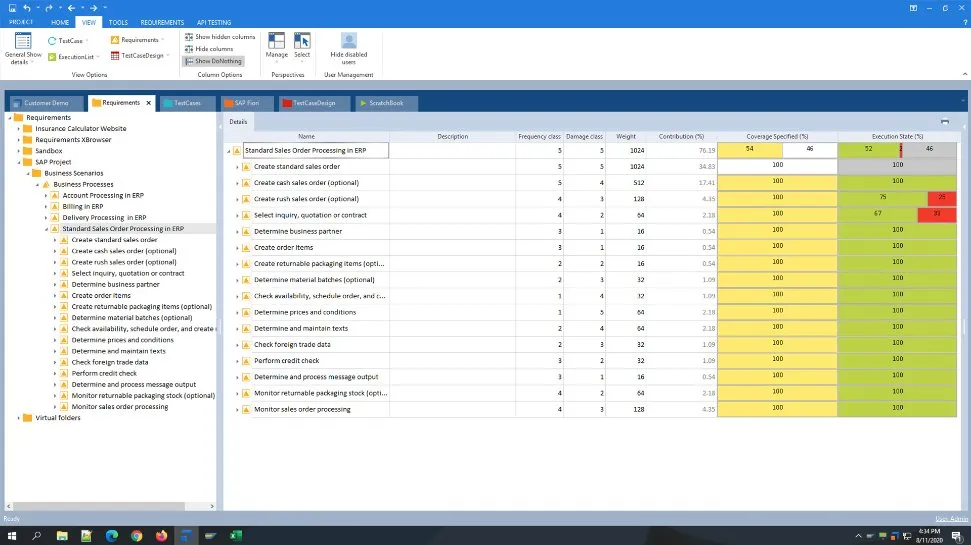Open the Manage perspectives icon
971x545 pixels.
point(277,41)
